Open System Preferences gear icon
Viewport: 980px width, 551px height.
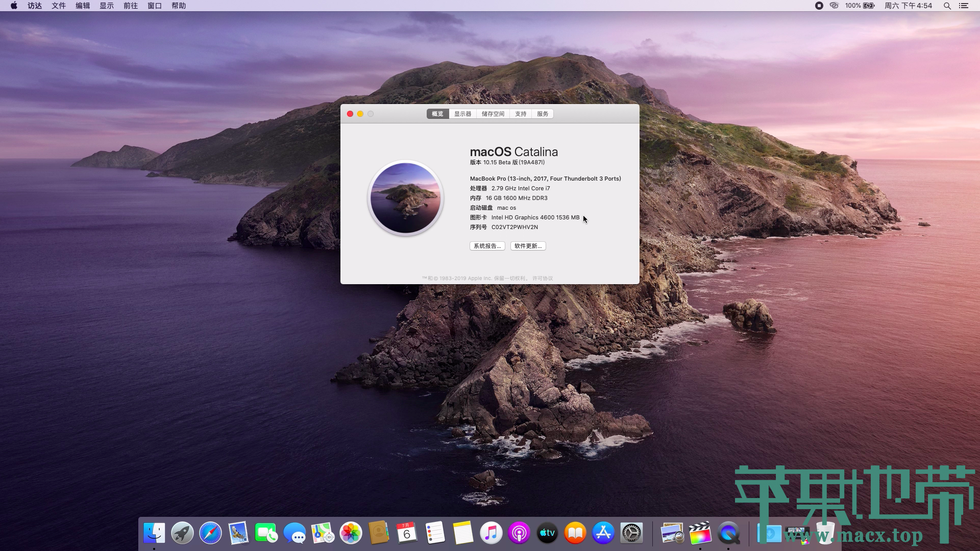(x=631, y=534)
